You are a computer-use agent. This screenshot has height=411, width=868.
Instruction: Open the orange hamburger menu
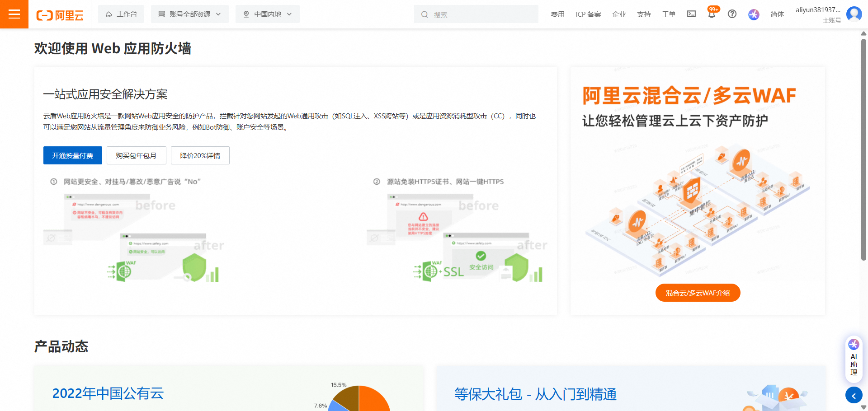(14, 14)
